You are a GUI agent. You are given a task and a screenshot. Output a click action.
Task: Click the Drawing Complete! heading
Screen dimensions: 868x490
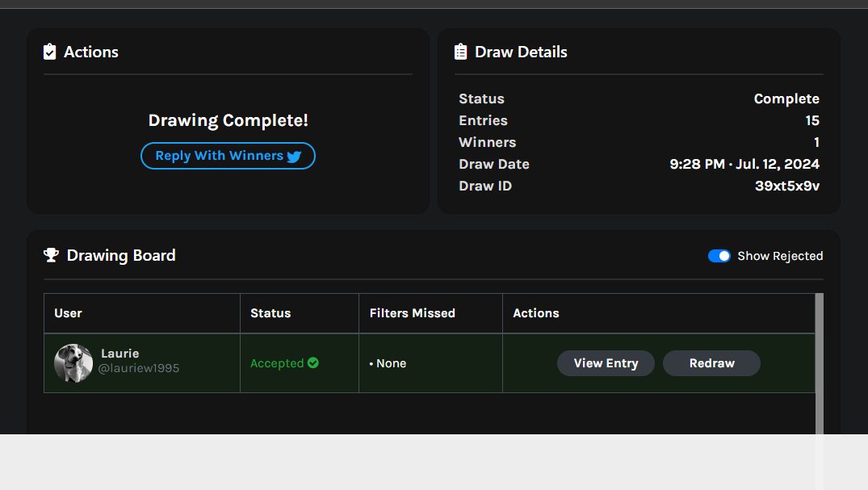click(228, 121)
